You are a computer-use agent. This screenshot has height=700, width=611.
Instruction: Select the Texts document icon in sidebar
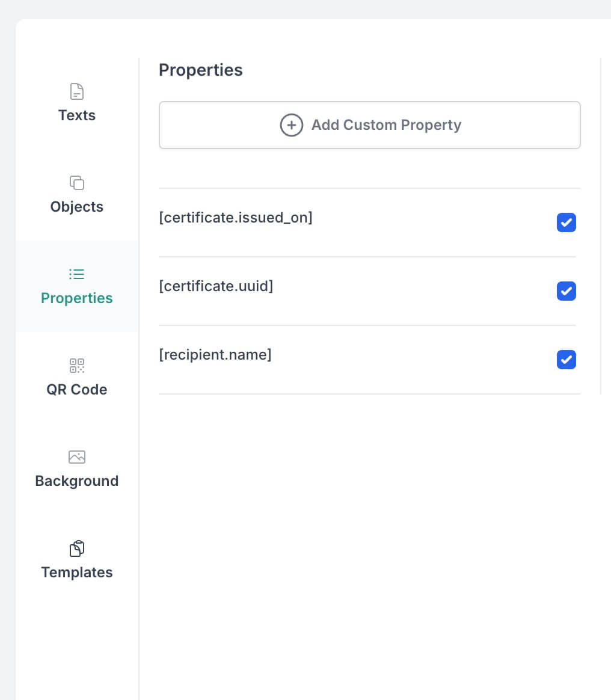[x=77, y=91]
